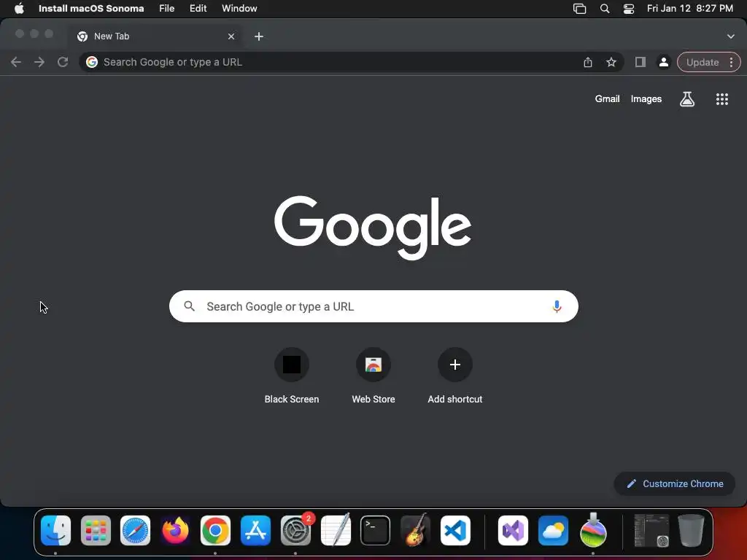Launch Firefox from the Dock
Viewport: 747px width, 560px height.
point(175,530)
